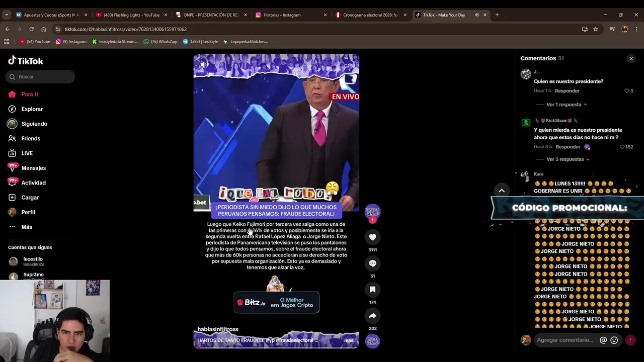Go back in browser history

click(x=7, y=29)
